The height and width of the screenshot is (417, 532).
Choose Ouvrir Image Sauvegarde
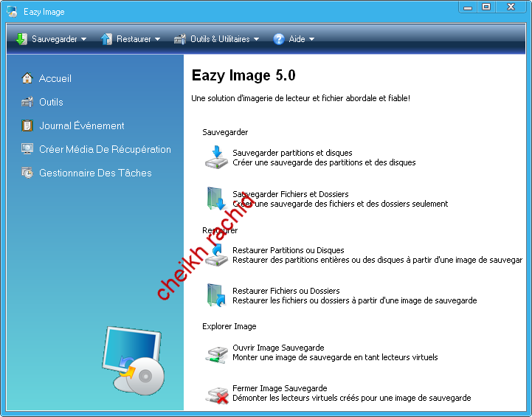pos(278,348)
